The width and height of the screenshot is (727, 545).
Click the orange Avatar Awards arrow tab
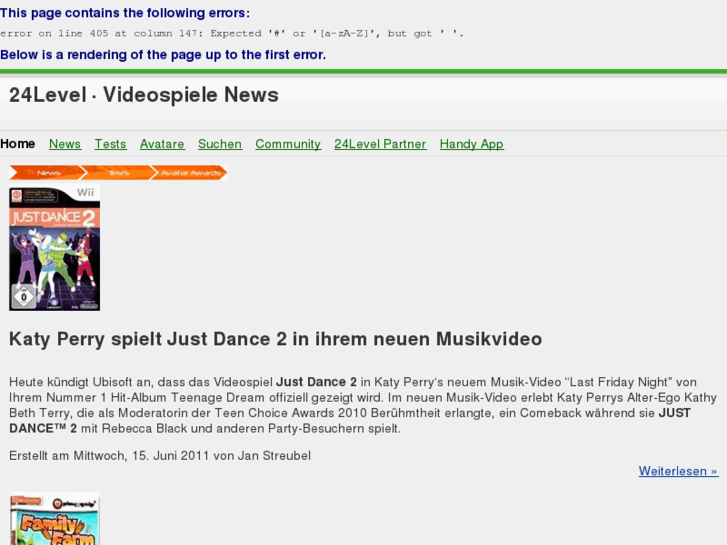190,173
